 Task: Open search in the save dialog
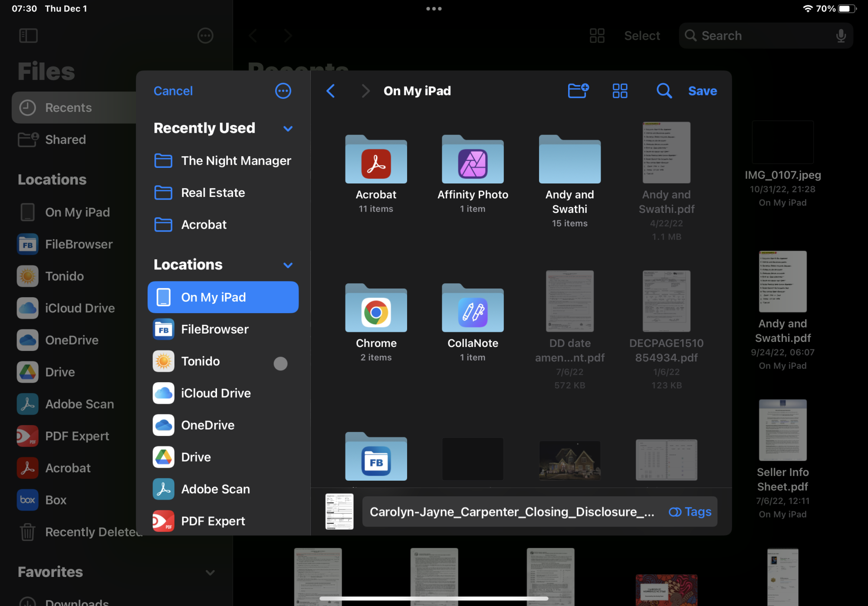point(664,91)
